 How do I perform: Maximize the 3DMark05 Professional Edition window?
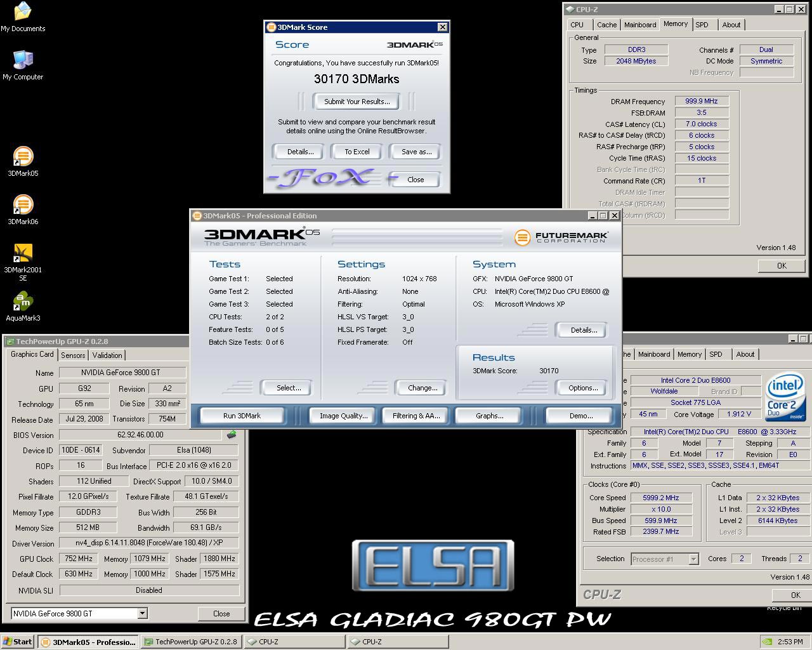pos(603,216)
